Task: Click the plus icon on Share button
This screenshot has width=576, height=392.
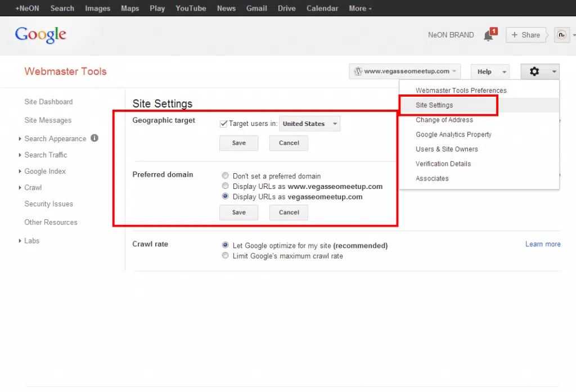Action: coord(515,35)
